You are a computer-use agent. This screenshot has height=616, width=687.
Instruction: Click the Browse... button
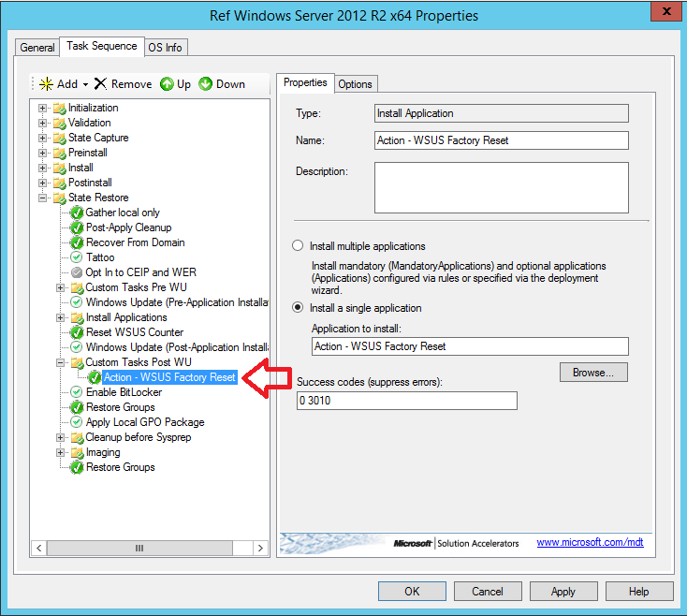tap(593, 372)
